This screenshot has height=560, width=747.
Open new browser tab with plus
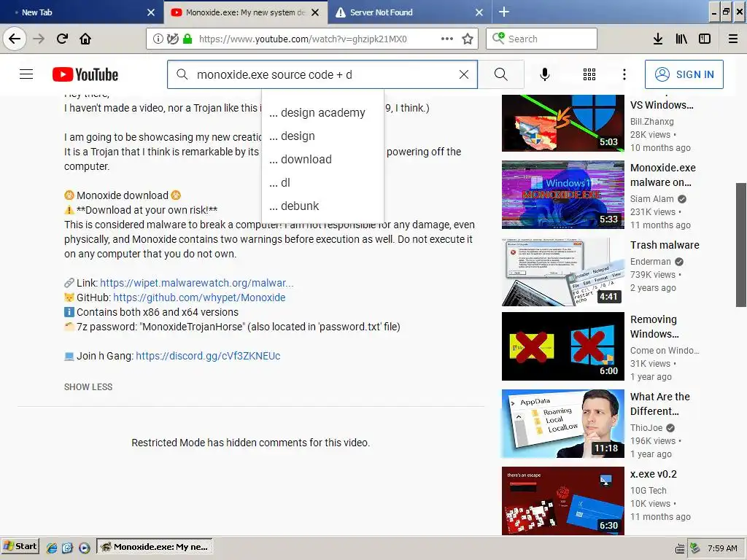pos(503,12)
